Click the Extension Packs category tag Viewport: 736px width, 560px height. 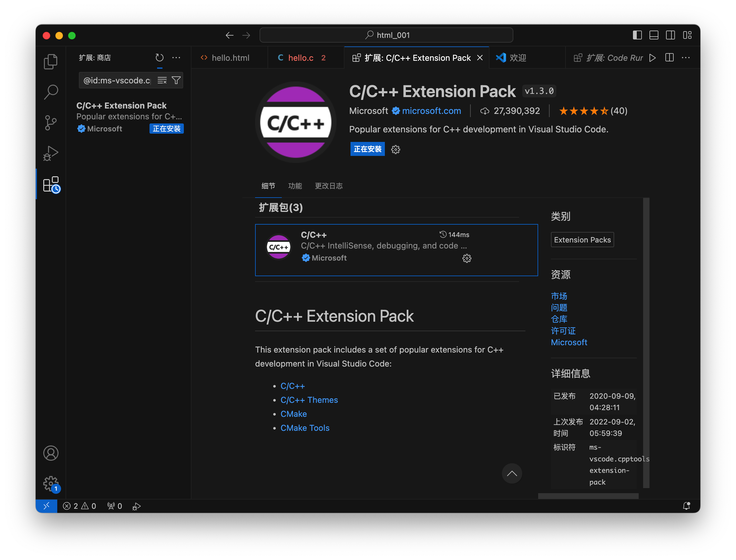[582, 240]
